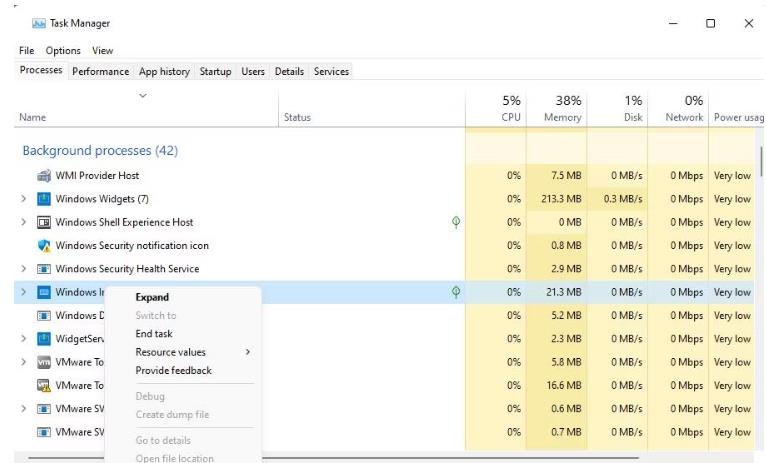Click the 2.3 MB memory value
Image resolution: width=766 pixels, height=463 pixels.
(x=566, y=338)
